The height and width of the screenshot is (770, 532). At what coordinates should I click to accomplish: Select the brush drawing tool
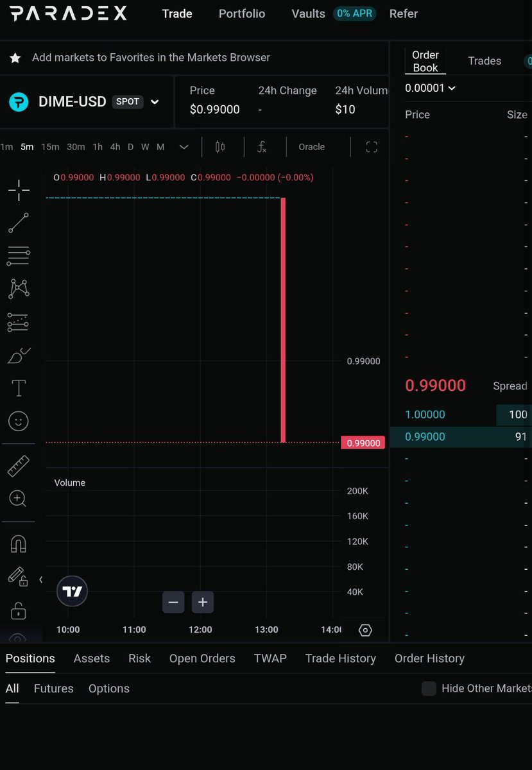tap(19, 355)
